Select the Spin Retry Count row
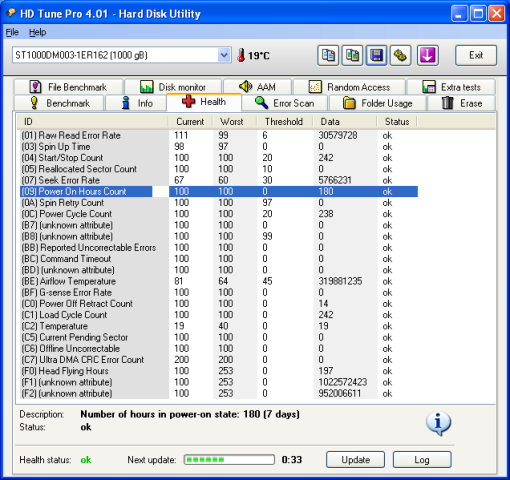This screenshot has height=480, width=510. (x=219, y=203)
